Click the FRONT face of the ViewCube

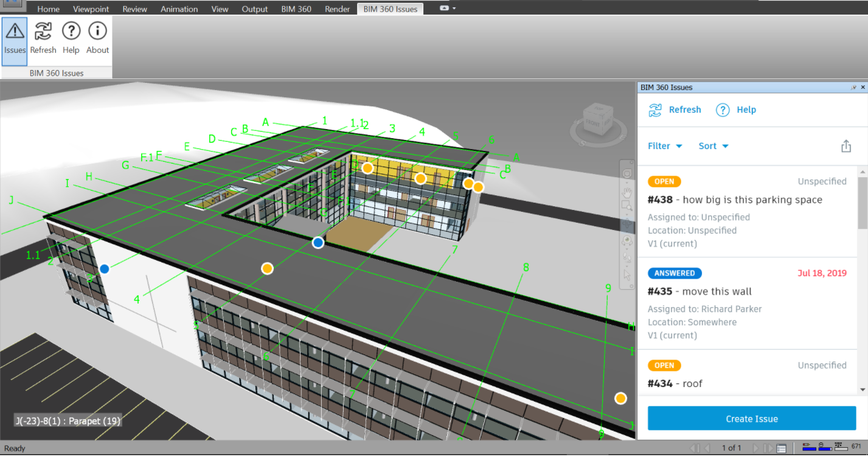click(594, 124)
